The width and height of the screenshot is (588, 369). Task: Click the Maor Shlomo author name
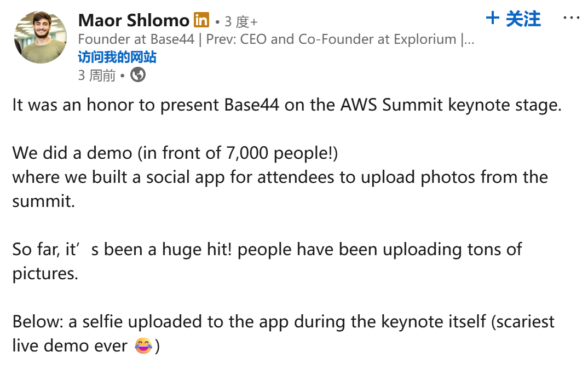[x=134, y=21]
